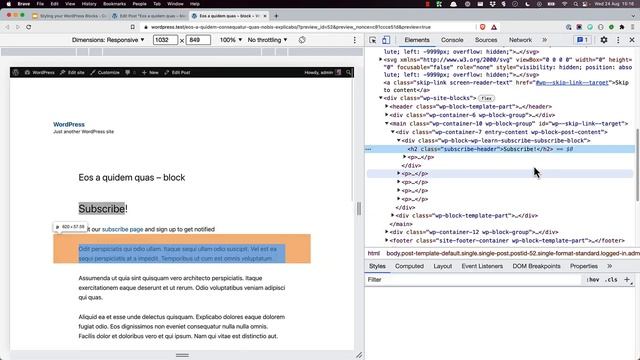Click the search icon in WordPress admin bar
Viewport: 640px width, 360px height.
point(349,72)
